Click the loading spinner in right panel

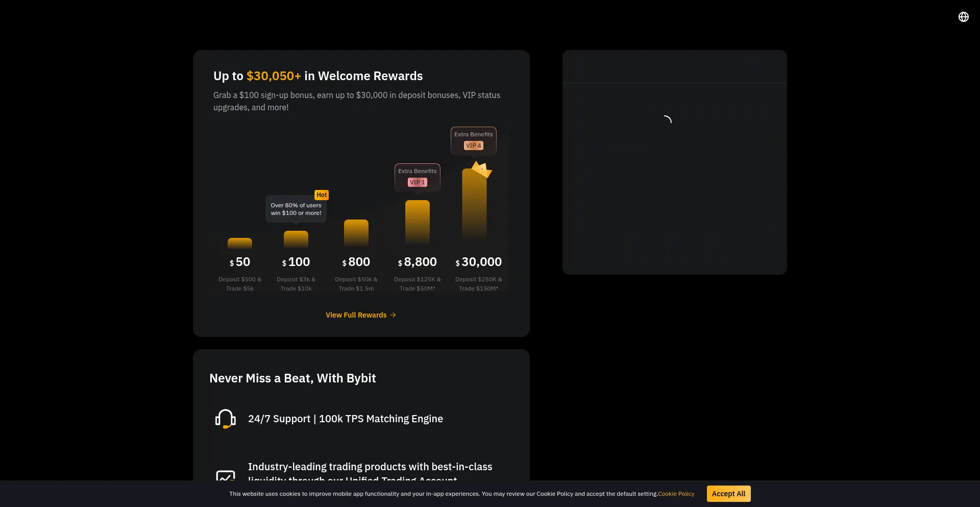[666, 120]
